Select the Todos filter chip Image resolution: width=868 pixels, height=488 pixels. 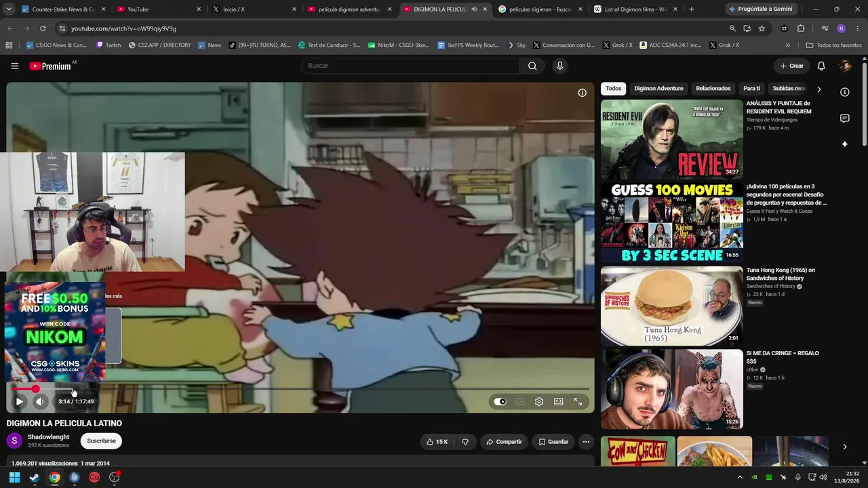click(613, 89)
